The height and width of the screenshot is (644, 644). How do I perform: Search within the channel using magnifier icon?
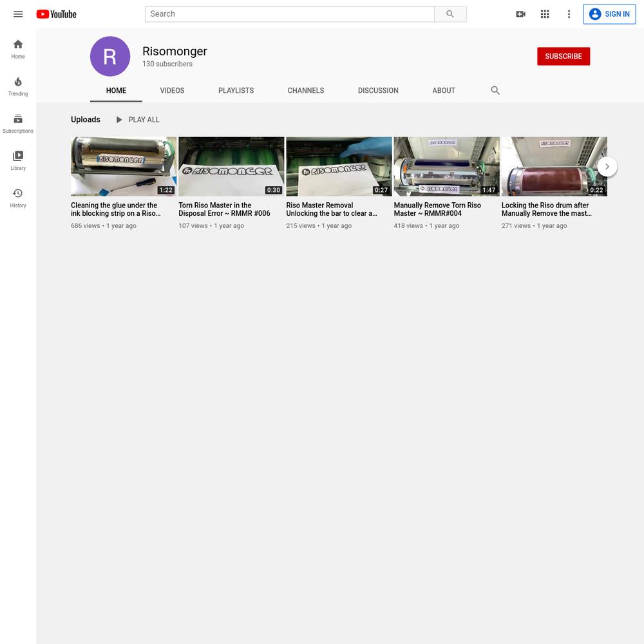(x=495, y=90)
